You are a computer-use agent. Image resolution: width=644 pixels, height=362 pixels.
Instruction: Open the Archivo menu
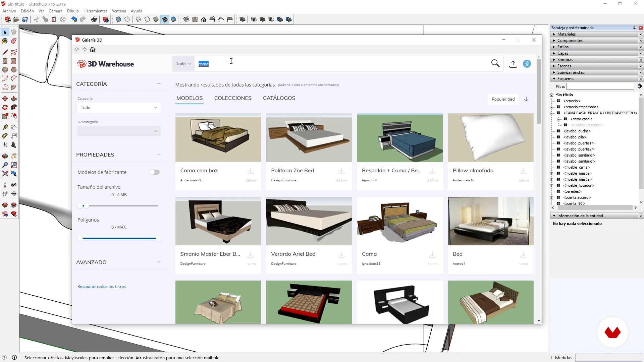9,11
